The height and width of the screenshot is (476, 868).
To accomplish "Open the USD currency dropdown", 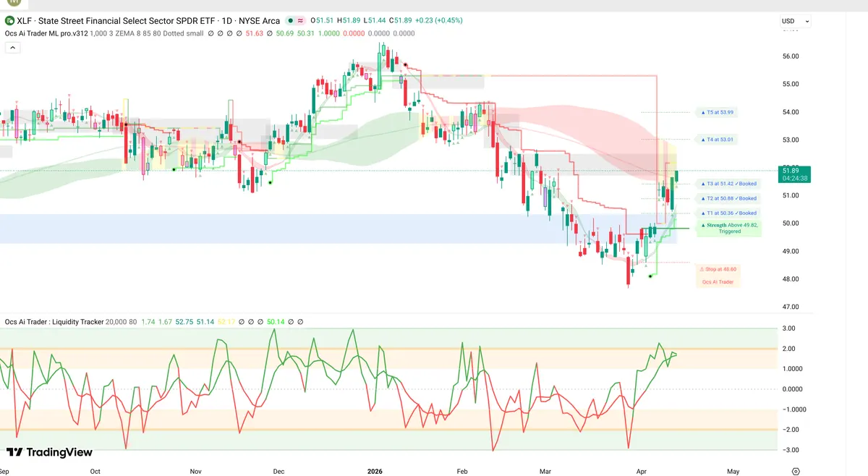I will click(795, 21).
